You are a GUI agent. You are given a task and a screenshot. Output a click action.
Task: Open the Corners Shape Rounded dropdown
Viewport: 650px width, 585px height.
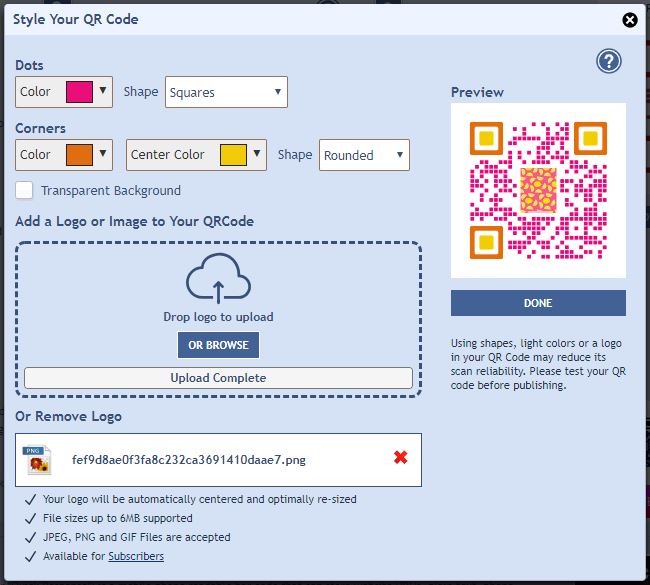click(364, 155)
